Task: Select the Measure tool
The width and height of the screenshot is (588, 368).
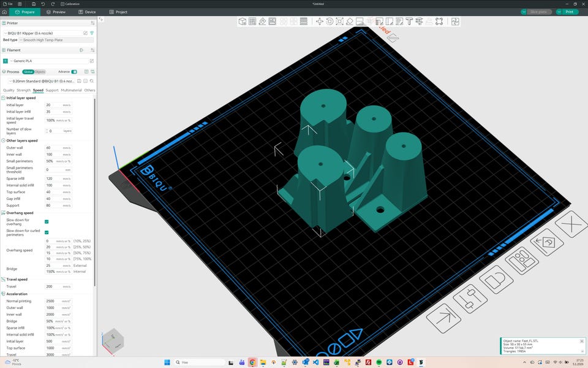Action: pos(419,21)
